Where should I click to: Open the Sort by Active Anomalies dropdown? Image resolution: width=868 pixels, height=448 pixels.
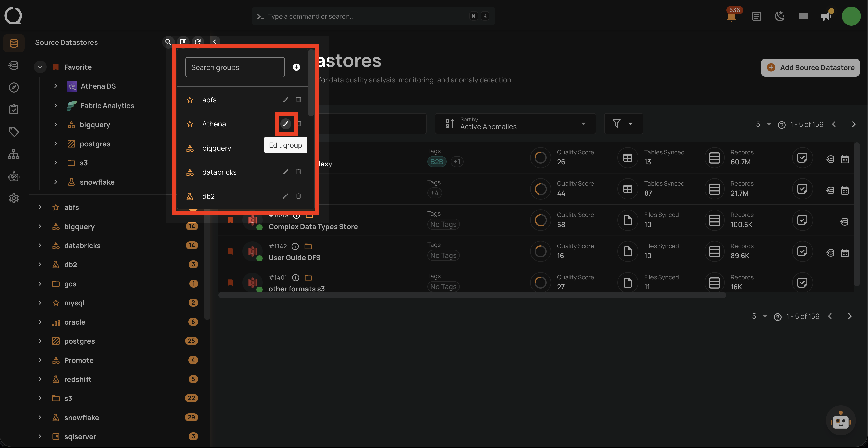[515, 124]
